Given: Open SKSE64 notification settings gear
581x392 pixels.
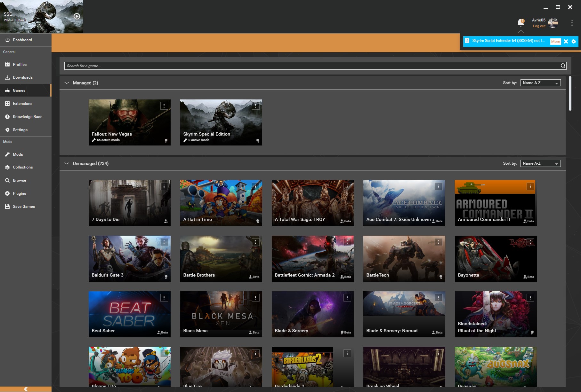Looking at the screenshot, I should point(574,41).
